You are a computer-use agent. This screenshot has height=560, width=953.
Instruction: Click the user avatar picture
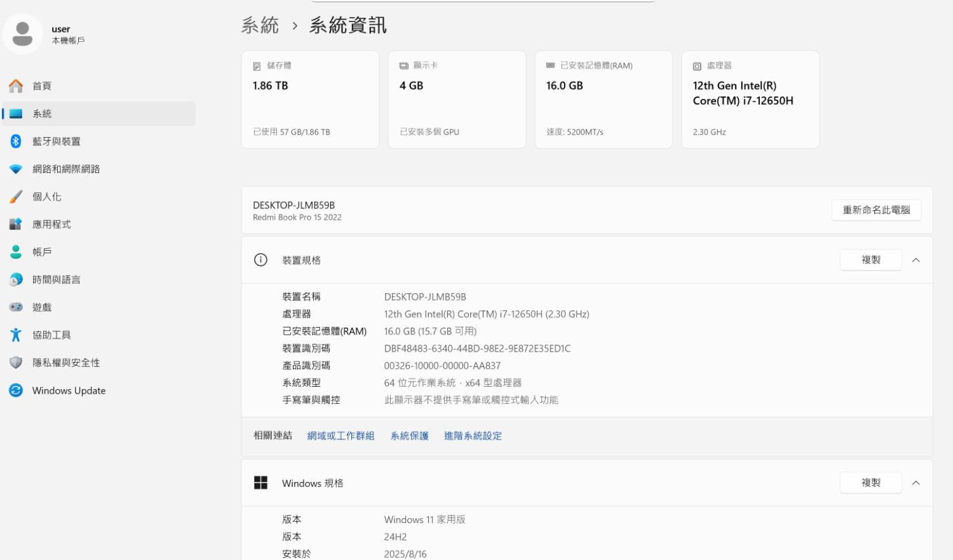click(x=23, y=34)
